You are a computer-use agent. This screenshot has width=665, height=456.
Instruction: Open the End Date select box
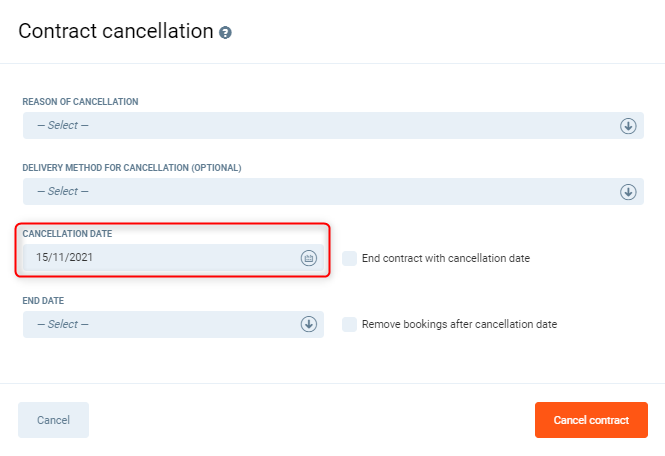pos(160,324)
